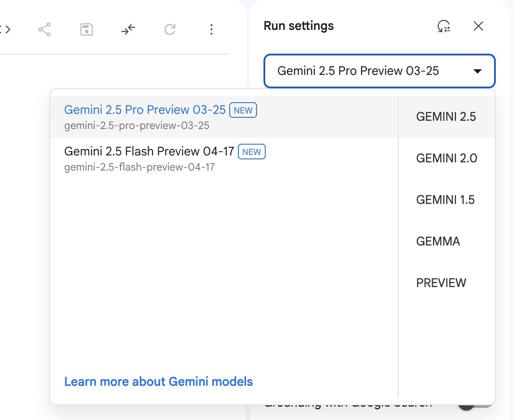514x420 pixels.
Task: Select Gemini 2.5 Pro Preview 03-25 model
Action: tap(224, 116)
